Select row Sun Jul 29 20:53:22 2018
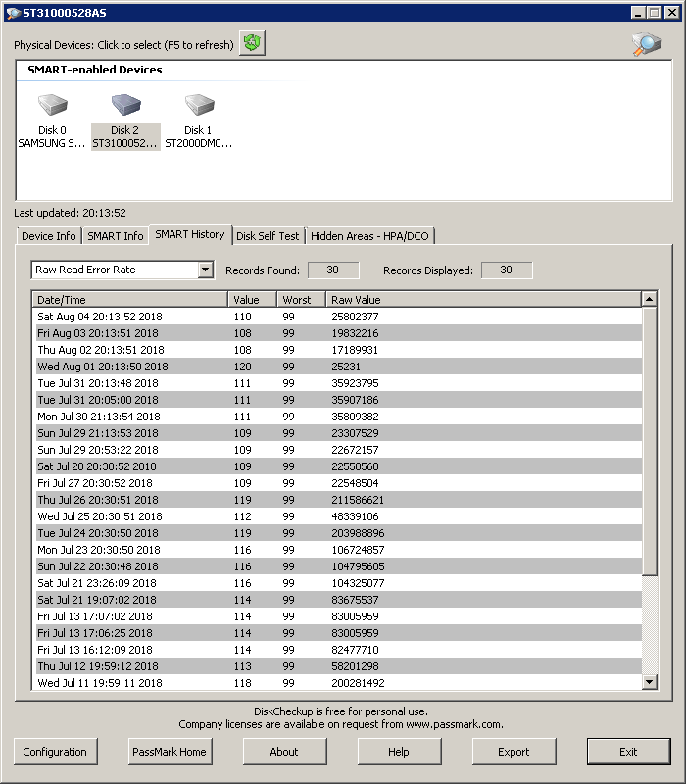Viewport: 686px width, 784px height. coord(337,450)
